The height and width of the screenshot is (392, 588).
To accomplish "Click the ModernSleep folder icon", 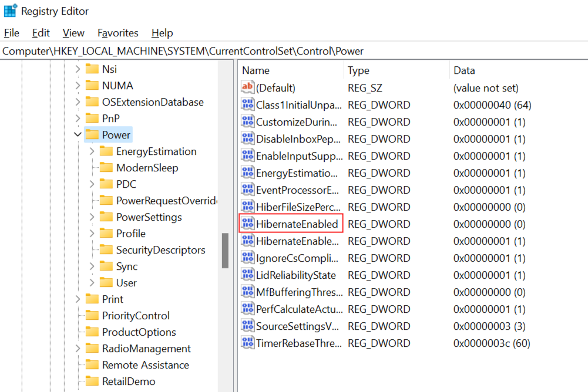I will 106,168.
